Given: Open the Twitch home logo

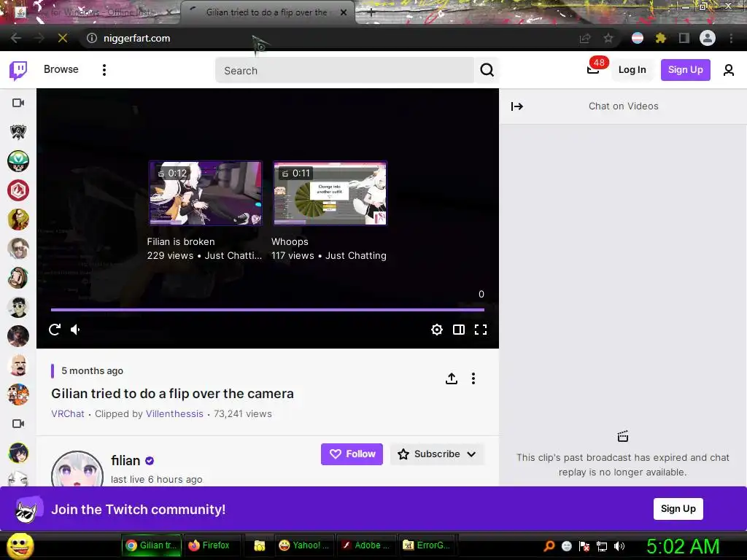Looking at the screenshot, I should point(18,70).
